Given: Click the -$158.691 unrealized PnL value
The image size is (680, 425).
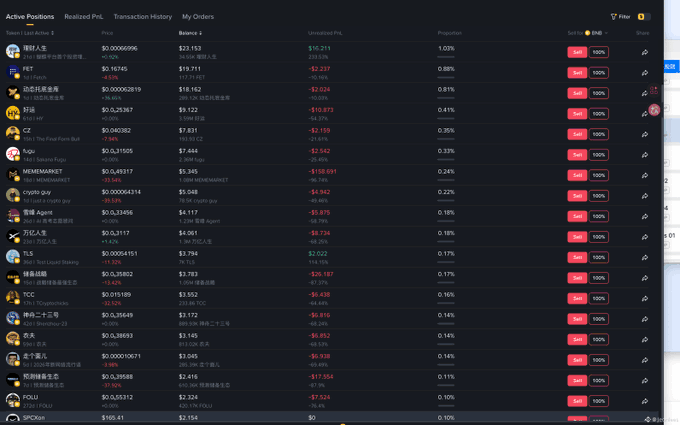Looking at the screenshot, I should point(322,171).
